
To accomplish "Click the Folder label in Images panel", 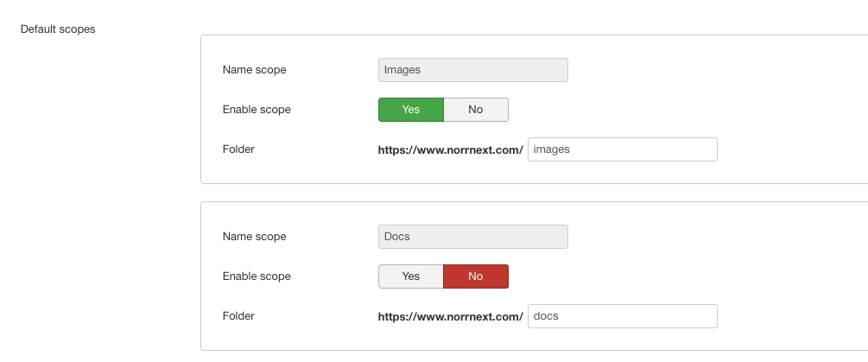I will coord(238,149).
